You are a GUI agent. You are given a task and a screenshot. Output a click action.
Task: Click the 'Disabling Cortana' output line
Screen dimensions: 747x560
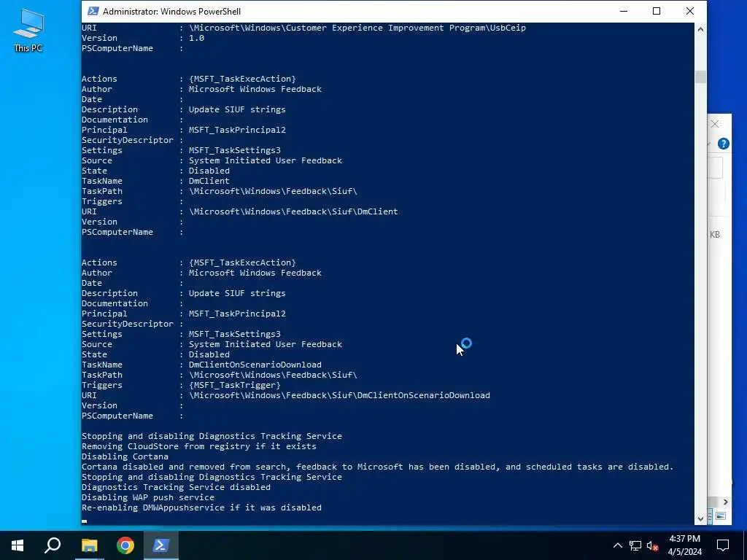(125, 456)
